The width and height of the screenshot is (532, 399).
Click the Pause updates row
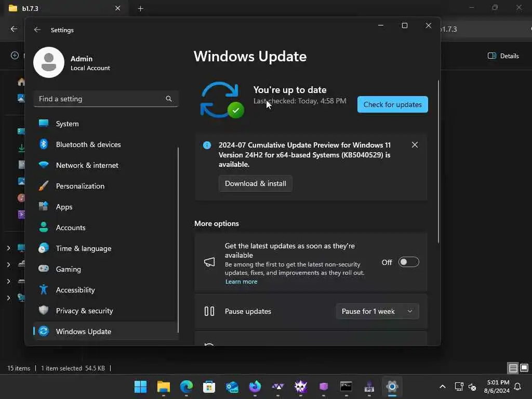coord(311,311)
